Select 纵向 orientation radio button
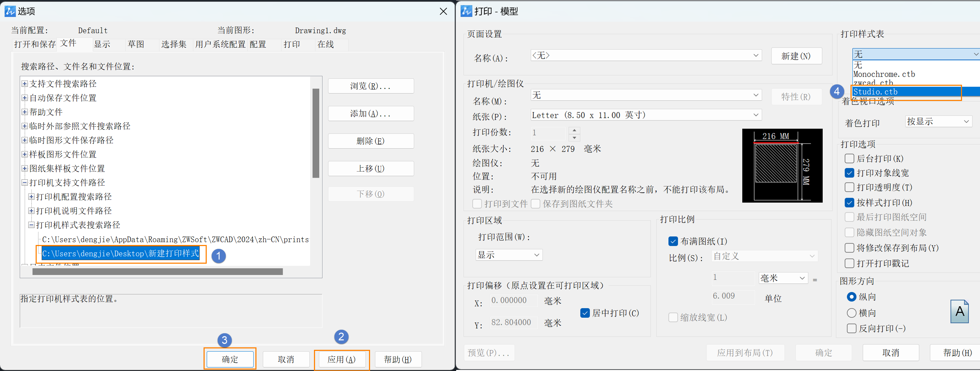 tap(851, 297)
